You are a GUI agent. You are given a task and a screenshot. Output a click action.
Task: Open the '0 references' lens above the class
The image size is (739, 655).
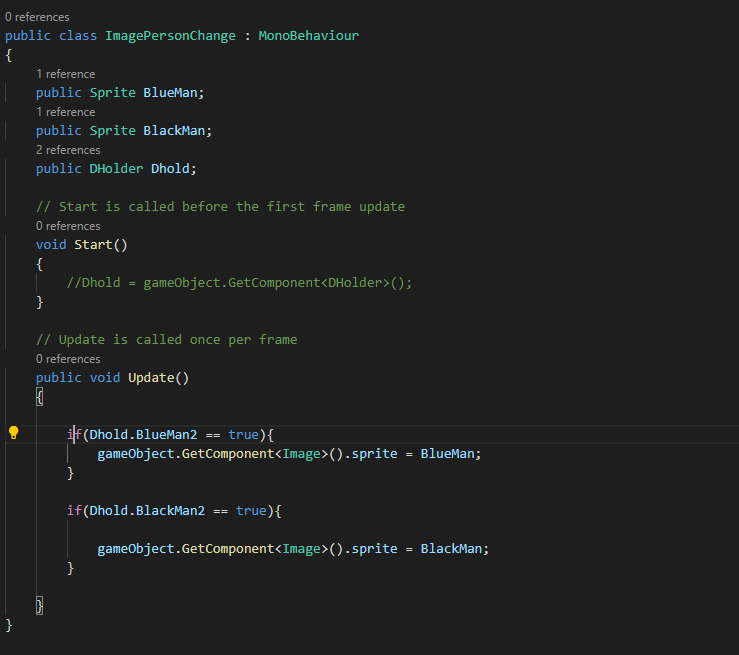click(37, 17)
